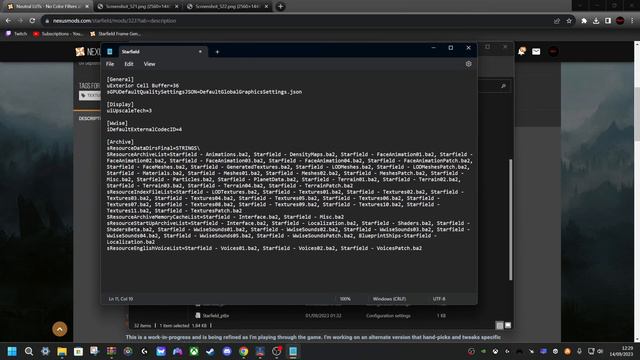Switch File Explorer to large icons view

pyautogui.click(x=508, y=325)
